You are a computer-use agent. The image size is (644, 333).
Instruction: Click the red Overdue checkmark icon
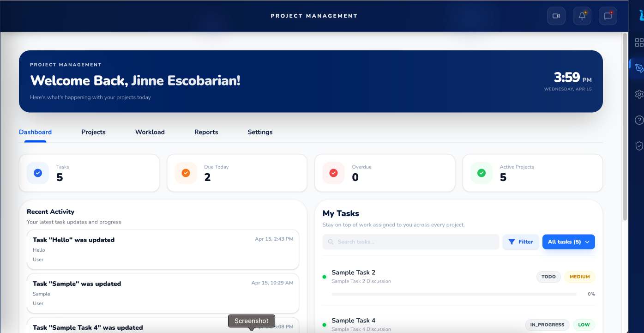point(333,173)
